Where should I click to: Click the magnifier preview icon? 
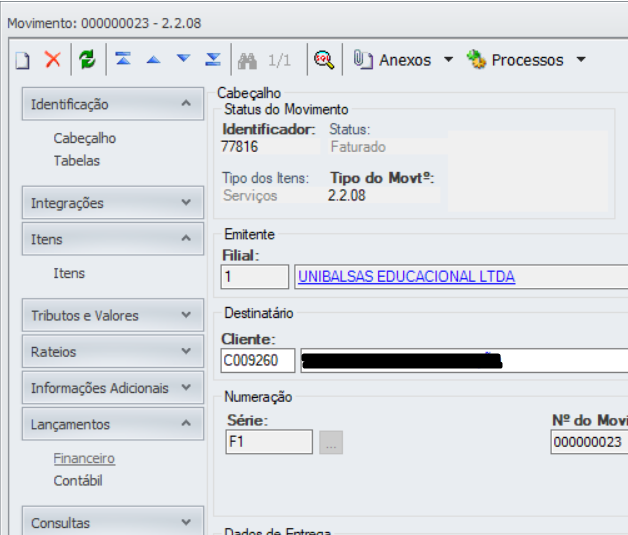point(322,60)
